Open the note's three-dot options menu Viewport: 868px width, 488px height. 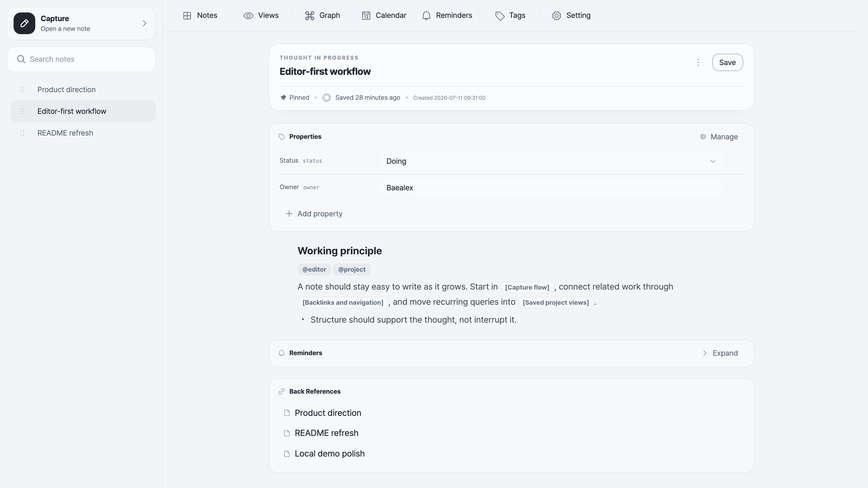698,62
